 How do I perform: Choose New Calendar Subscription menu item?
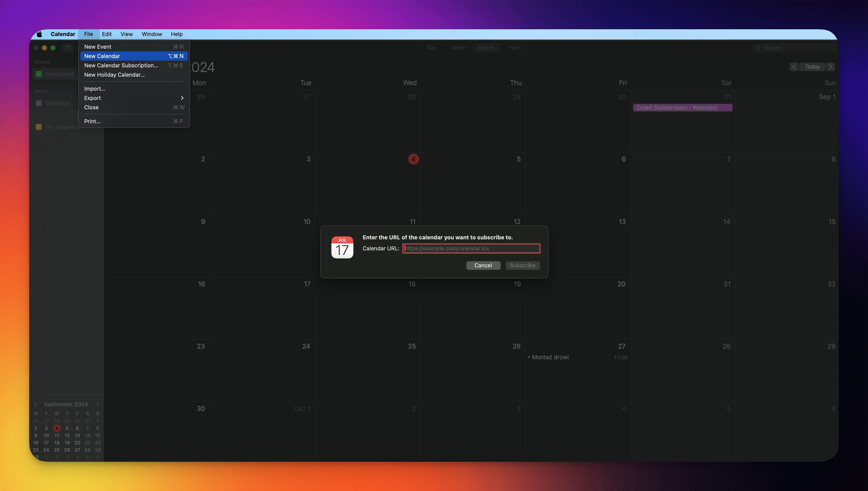121,65
